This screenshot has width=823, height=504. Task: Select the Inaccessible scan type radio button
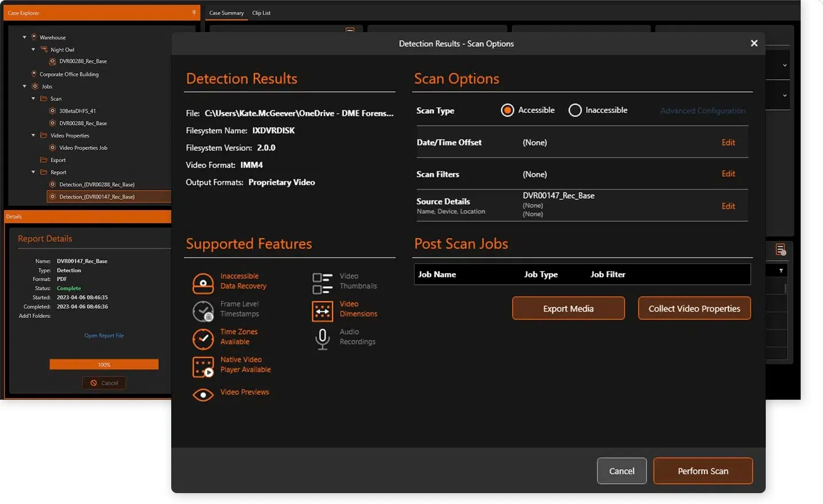(574, 110)
